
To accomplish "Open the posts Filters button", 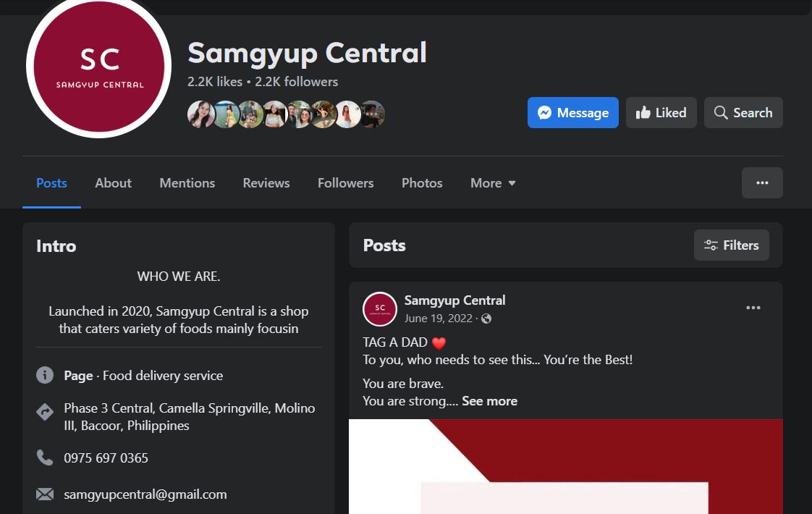I will [x=731, y=245].
